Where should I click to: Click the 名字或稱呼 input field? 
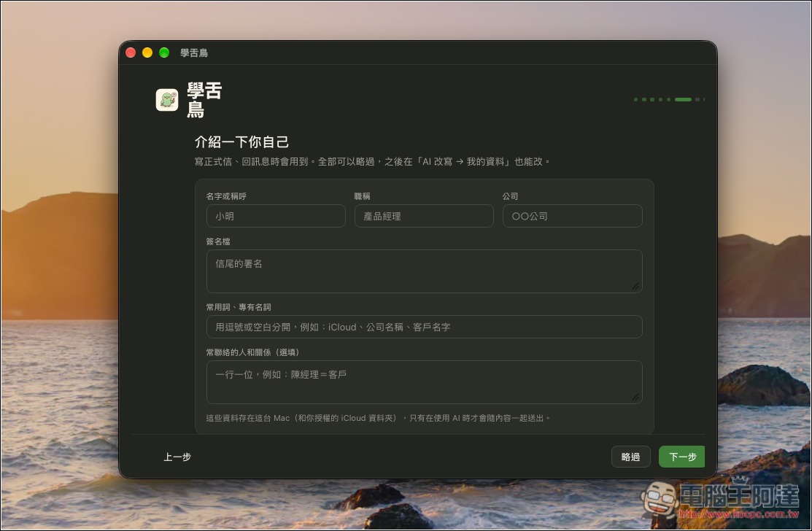click(276, 216)
